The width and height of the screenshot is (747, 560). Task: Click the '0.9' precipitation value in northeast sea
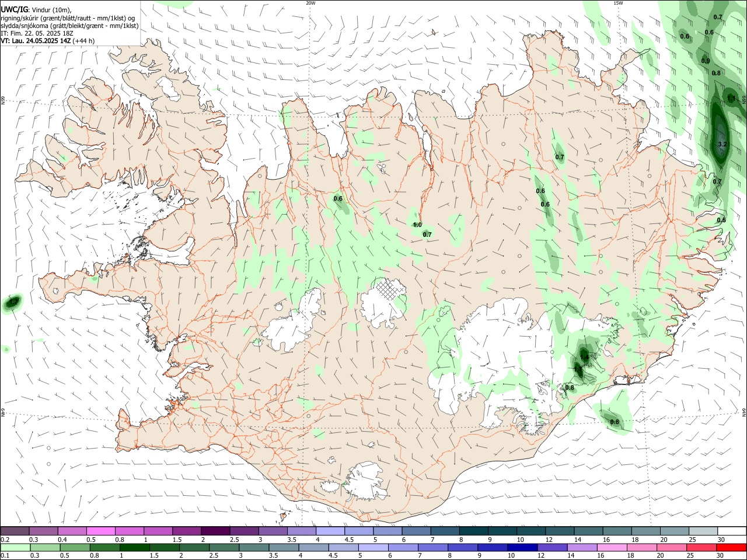click(706, 61)
